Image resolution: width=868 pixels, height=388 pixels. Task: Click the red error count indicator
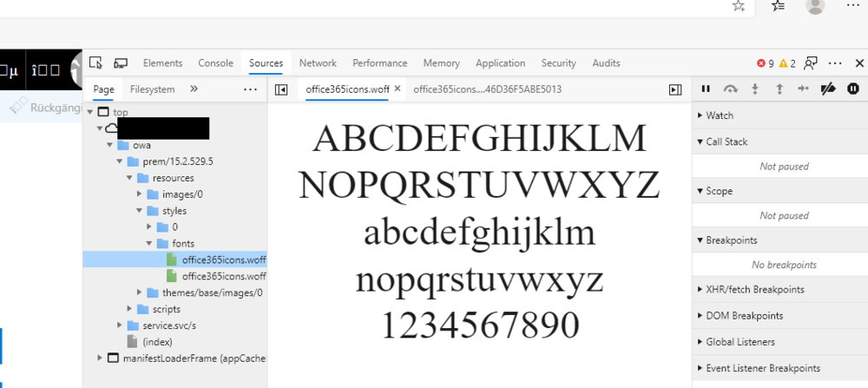point(766,63)
